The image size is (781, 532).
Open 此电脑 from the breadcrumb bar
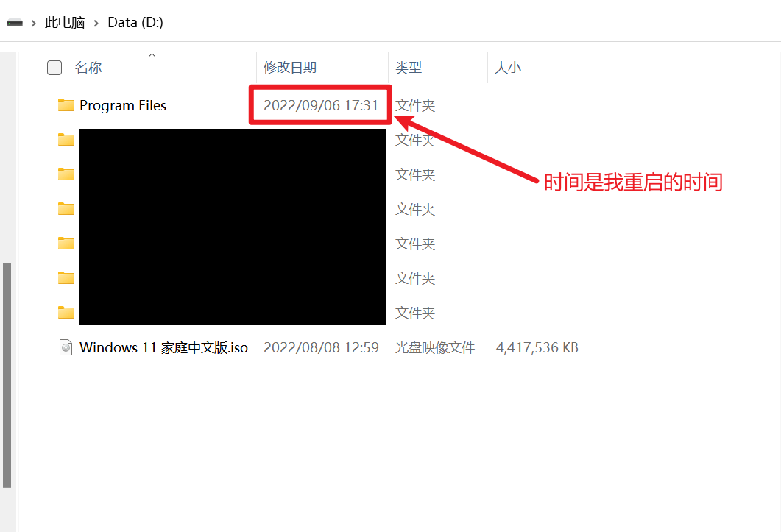pyautogui.click(x=65, y=22)
